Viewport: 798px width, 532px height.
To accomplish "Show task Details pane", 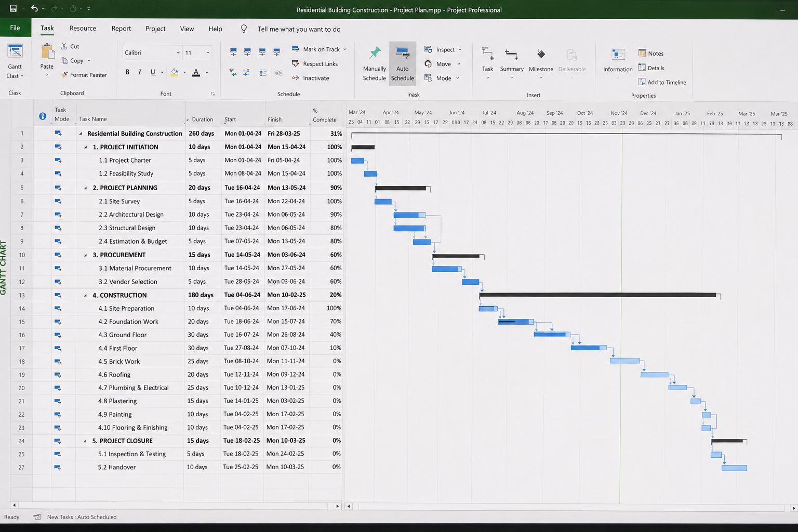I will click(x=651, y=68).
